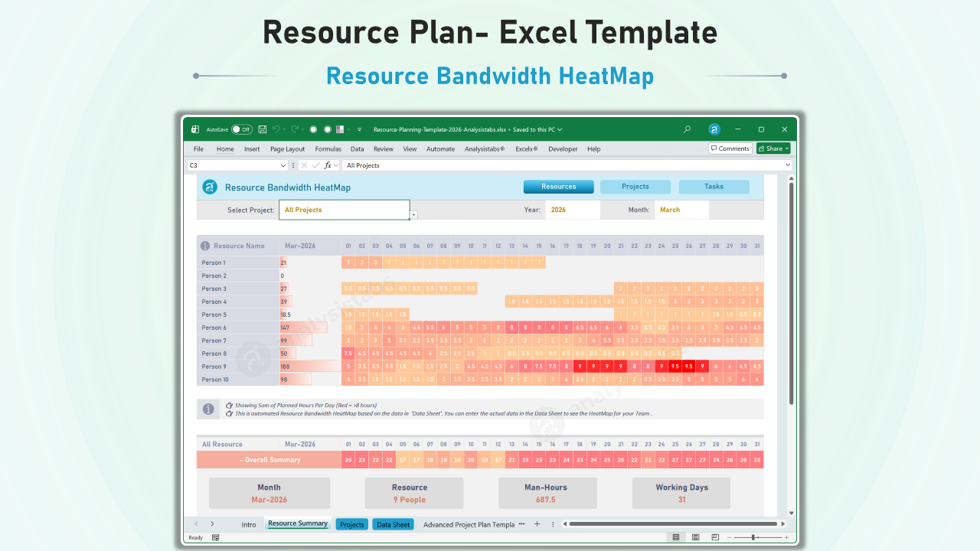Expand the Name Box dropdown showing C3

point(283,165)
